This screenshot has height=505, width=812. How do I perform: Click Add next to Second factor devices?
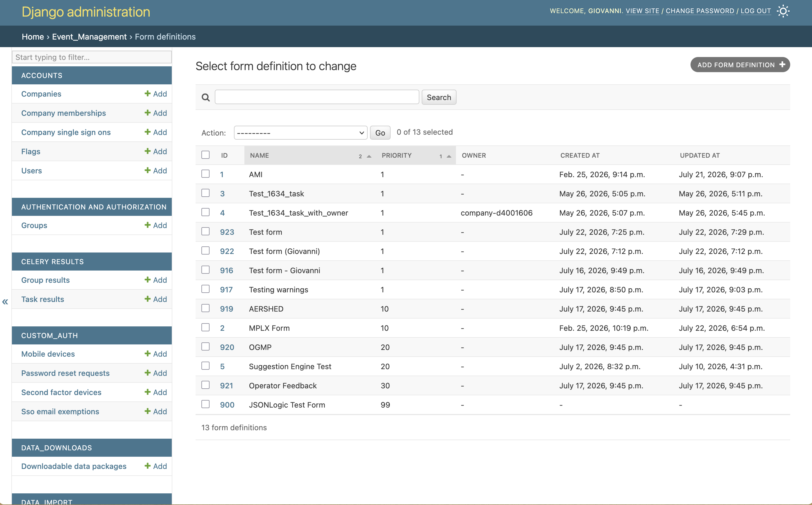coord(155,392)
